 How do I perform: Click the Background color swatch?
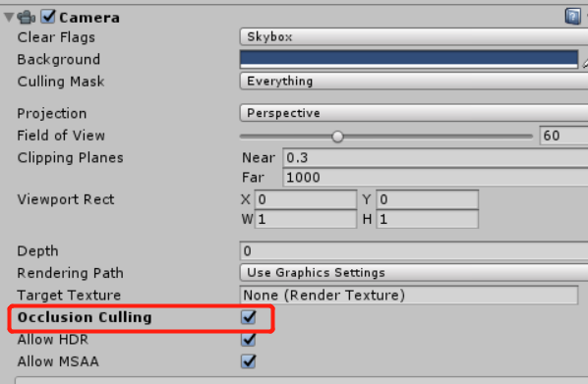pos(409,59)
